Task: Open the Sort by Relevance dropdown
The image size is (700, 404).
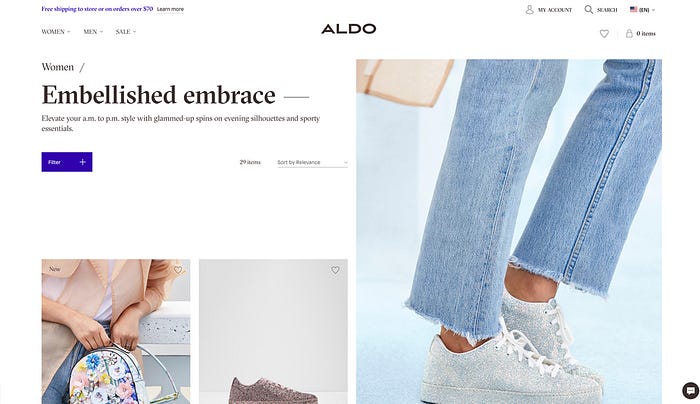Action: pos(312,162)
